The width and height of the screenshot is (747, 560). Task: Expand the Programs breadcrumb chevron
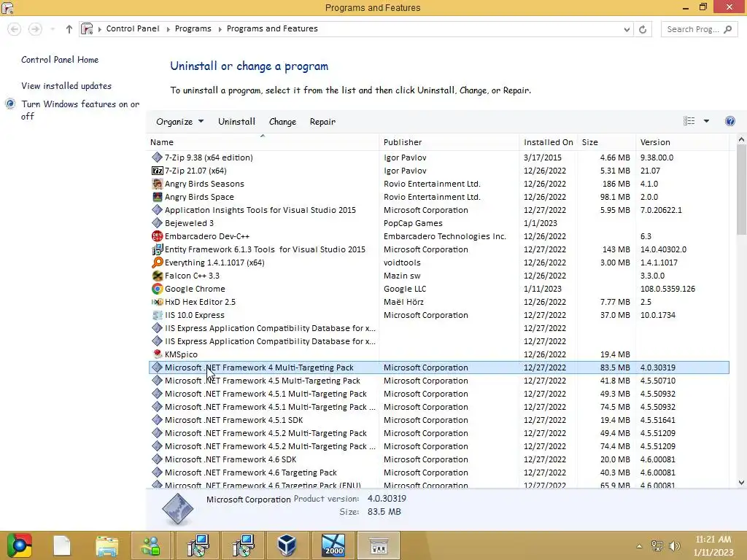[220, 29]
